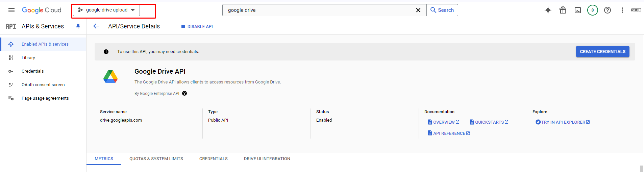Open the API REFERENCE documentation link
644x172 pixels.
click(x=449, y=133)
